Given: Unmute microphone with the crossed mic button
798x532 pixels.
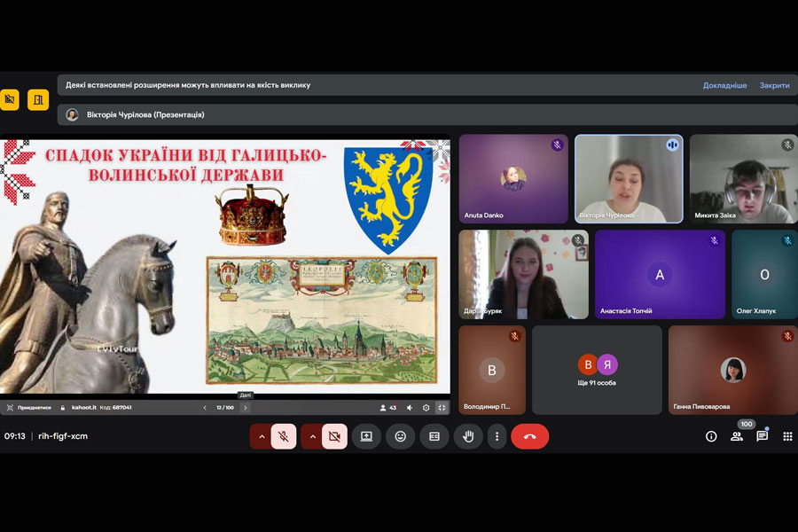Looking at the screenshot, I should click(284, 436).
